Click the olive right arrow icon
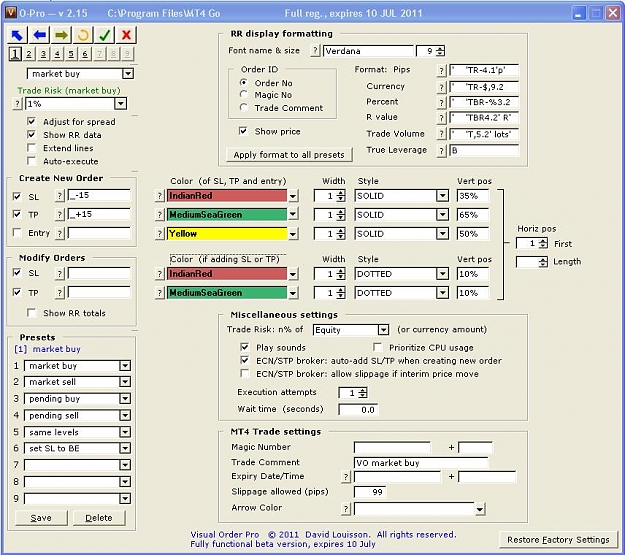Viewport: 625px width, 555px height. click(x=61, y=35)
